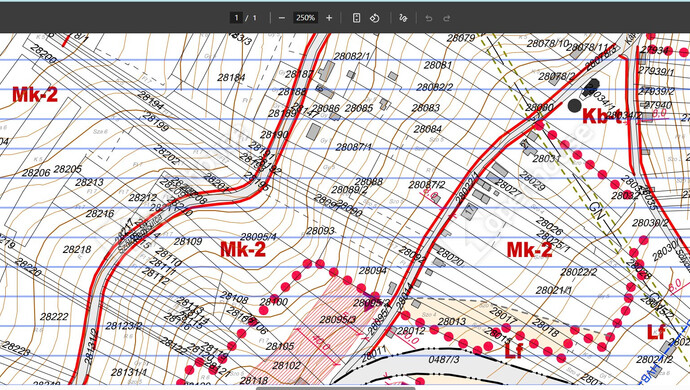Image resolution: width=690 pixels, height=390 pixels.
Task: Click the page number field
Action: pos(236,18)
